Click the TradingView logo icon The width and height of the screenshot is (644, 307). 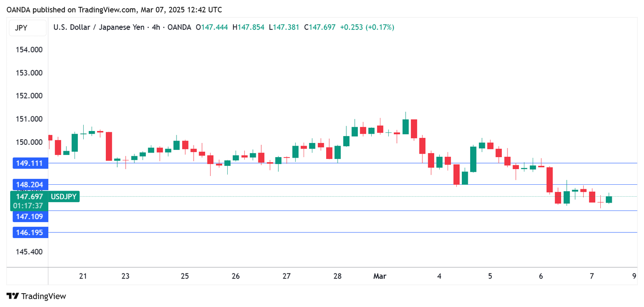pyautogui.click(x=12, y=296)
